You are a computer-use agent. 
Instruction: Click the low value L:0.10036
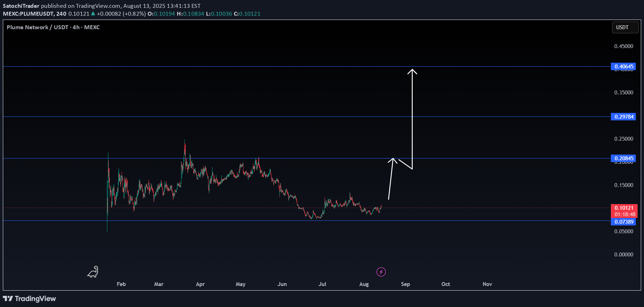pos(219,14)
